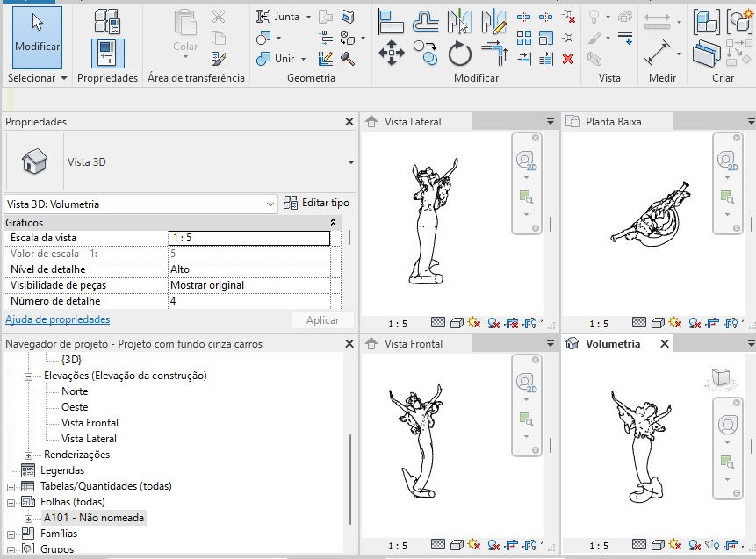Select the Offset tool
This screenshot has width=756, height=559.
pyautogui.click(x=426, y=22)
